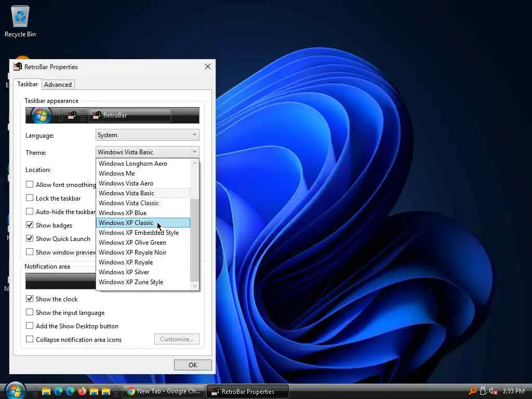
Task: Switch to the Advanced tab
Action: pyautogui.click(x=58, y=85)
